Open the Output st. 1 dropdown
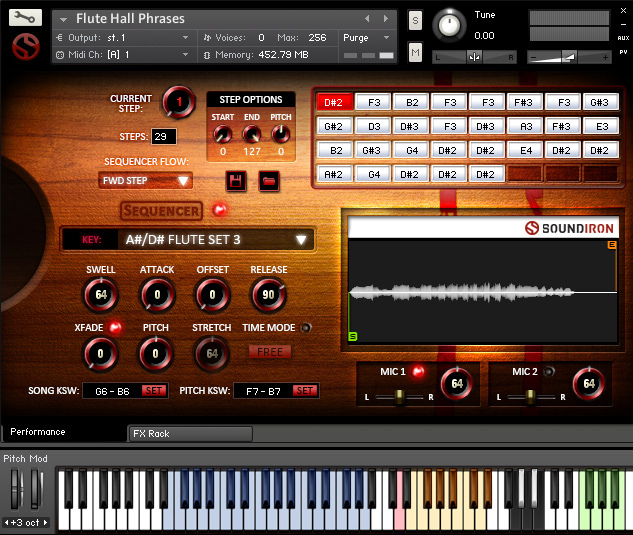633x535 pixels. coord(122,38)
